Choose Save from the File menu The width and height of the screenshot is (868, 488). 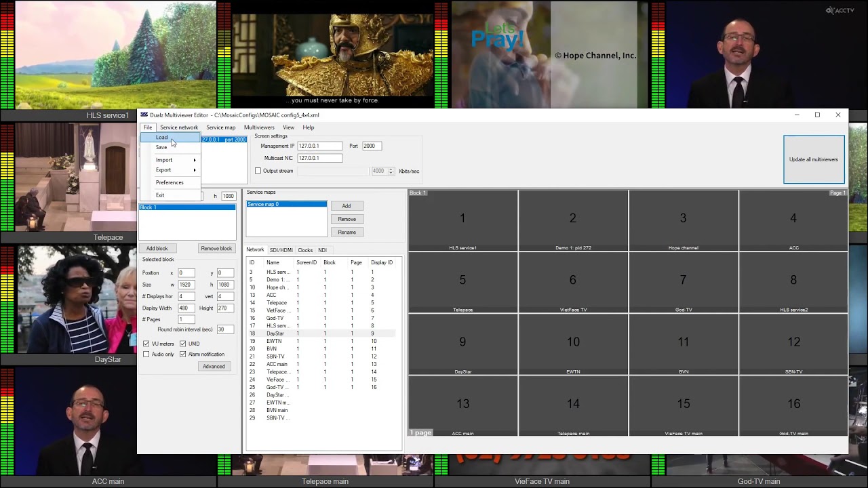click(170, 147)
